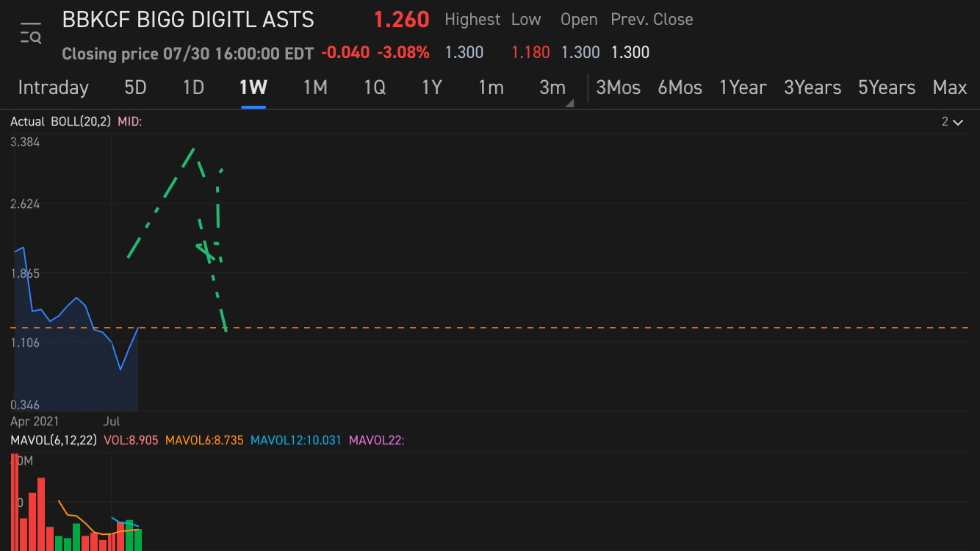Viewport: 980px width, 551px height.
Task: Click the MAVOL12:10.031 value
Action: pyautogui.click(x=296, y=440)
